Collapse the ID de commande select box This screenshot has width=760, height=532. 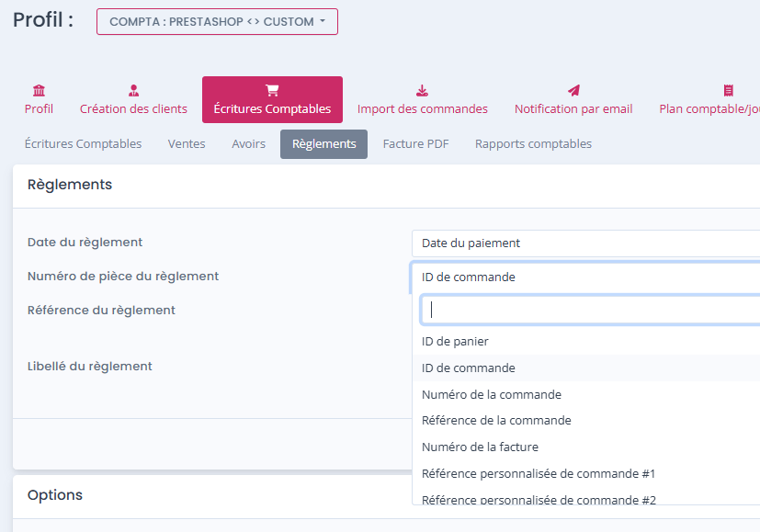pos(586,277)
